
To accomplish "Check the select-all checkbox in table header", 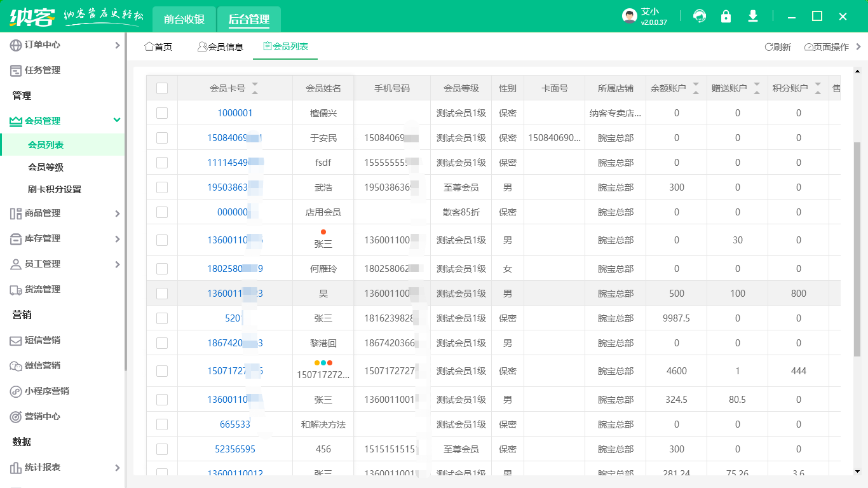I will click(162, 88).
